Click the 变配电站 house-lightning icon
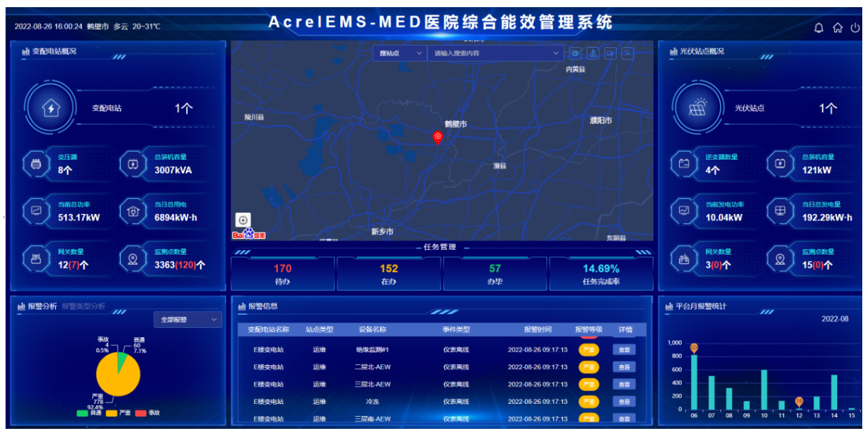868x436 pixels. point(51,109)
